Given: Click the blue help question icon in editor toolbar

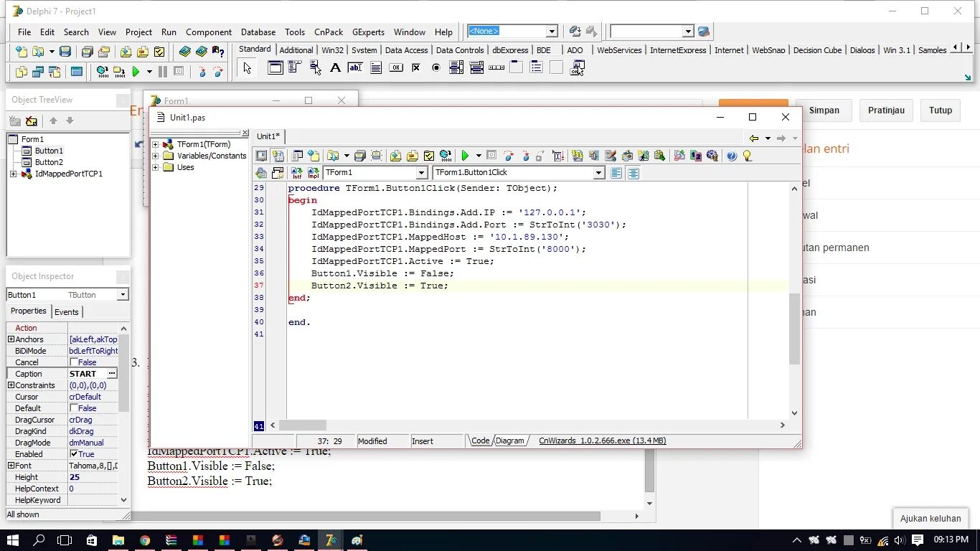Looking at the screenshot, I should pos(731,156).
